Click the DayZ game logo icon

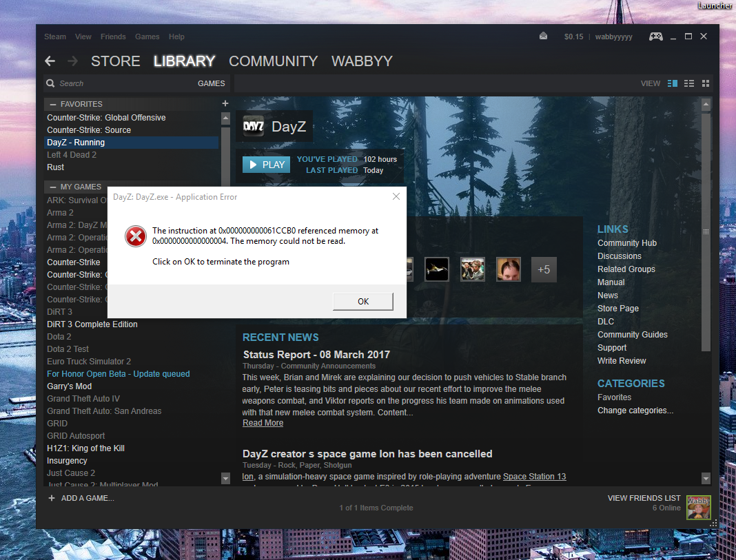(254, 126)
